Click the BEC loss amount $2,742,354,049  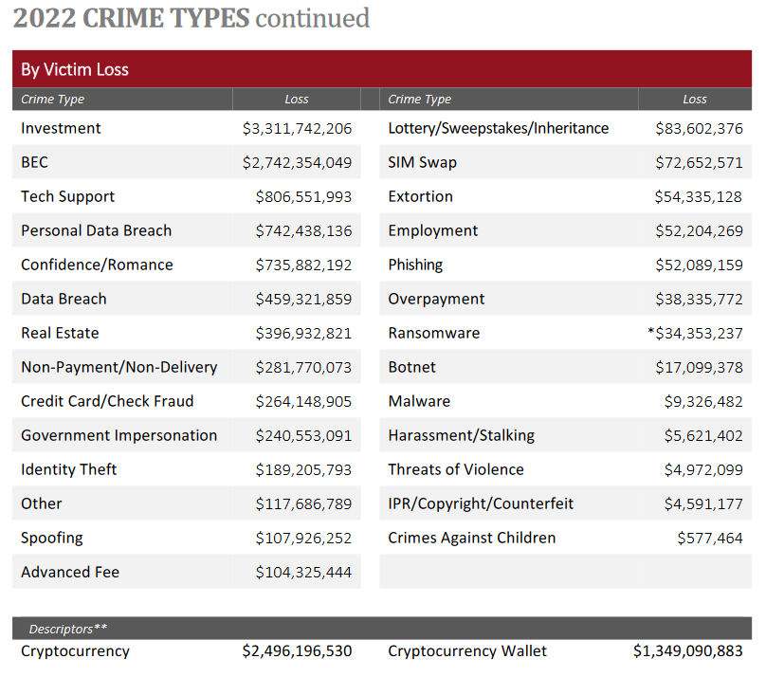point(297,162)
